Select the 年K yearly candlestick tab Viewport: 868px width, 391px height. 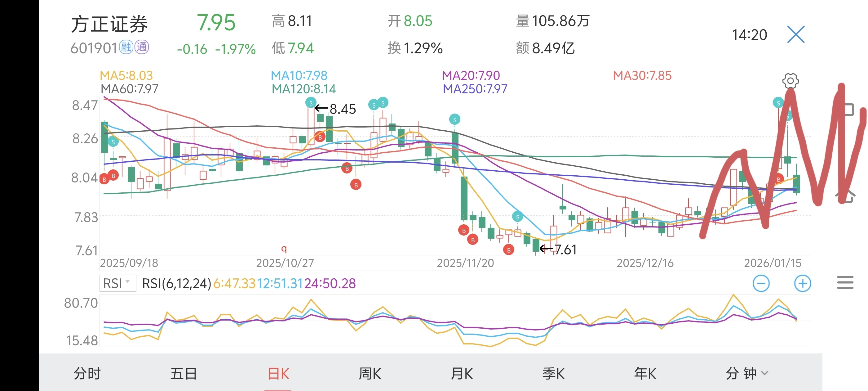click(x=645, y=373)
